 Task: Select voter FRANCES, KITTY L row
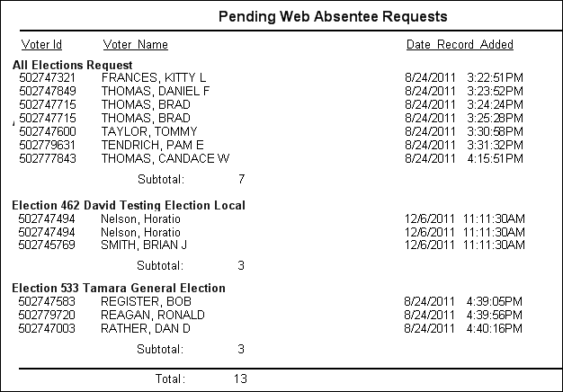pos(271,77)
